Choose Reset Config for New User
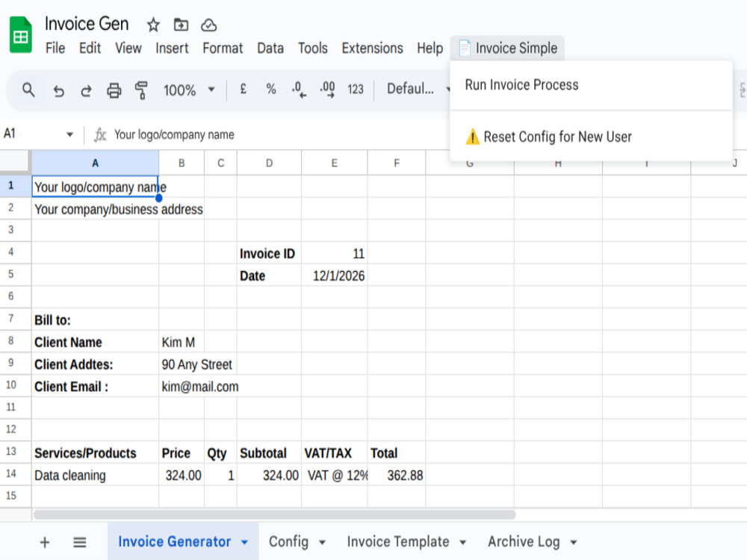Screen dimensions: 747x560 click(591, 137)
